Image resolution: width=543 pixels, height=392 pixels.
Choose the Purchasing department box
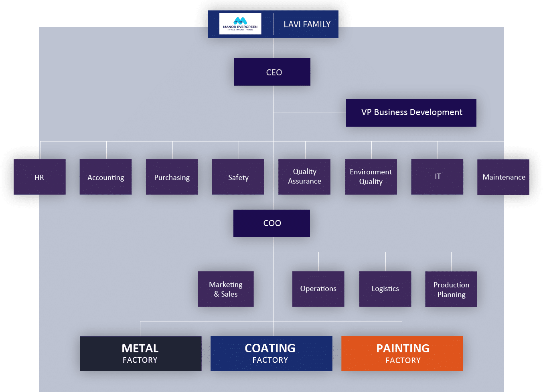click(x=172, y=177)
